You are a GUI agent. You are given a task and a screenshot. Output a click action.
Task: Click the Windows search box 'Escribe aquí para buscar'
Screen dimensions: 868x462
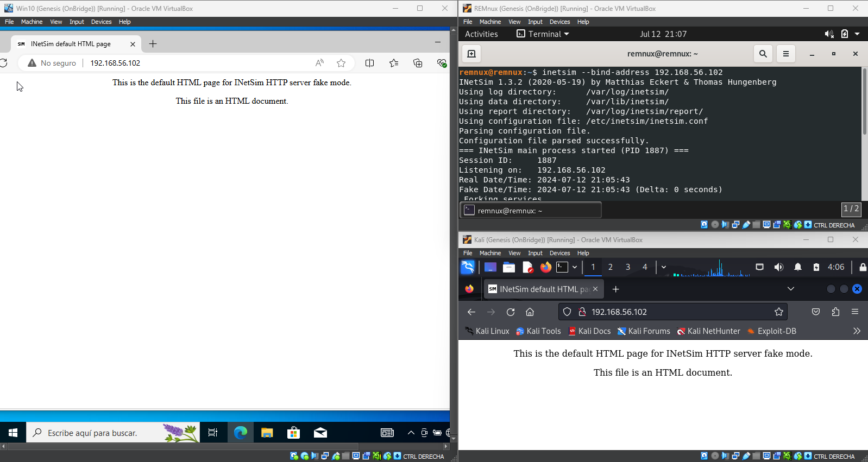[114, 433]
